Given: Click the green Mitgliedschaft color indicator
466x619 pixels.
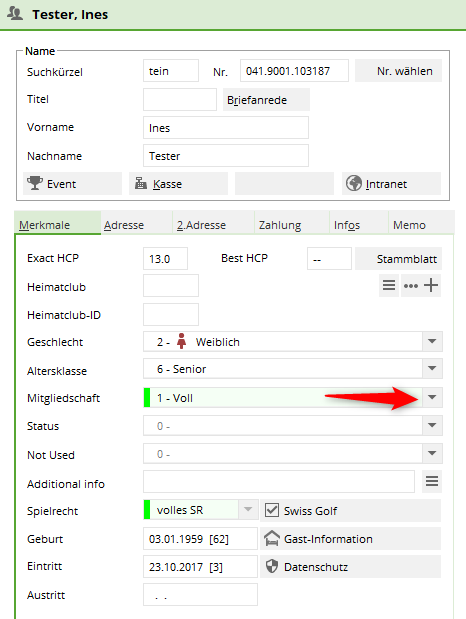Looking at the screenshot, I should pos(147,398).
